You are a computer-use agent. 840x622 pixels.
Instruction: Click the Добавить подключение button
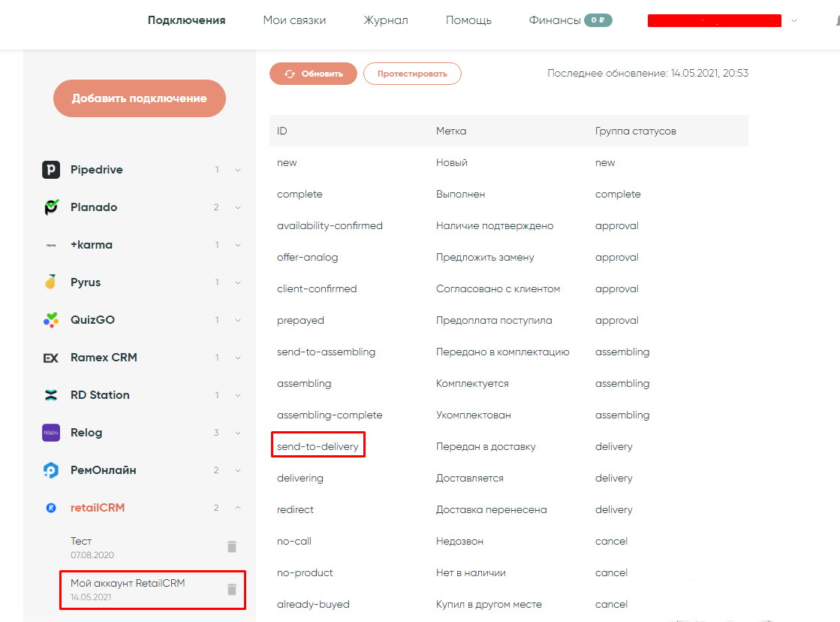pos(139,98)
